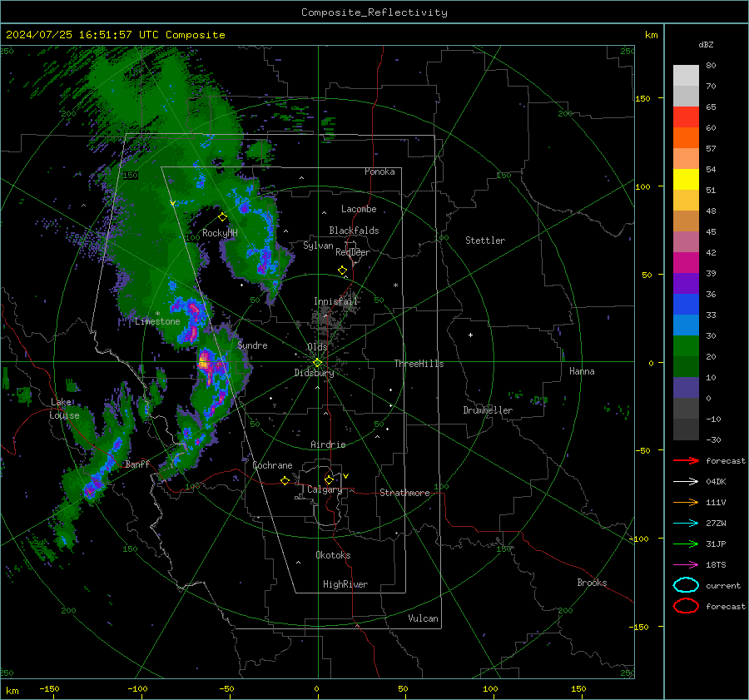Click the white cross marker west of Hanna
Screen dimensions: 749x700
470,335
